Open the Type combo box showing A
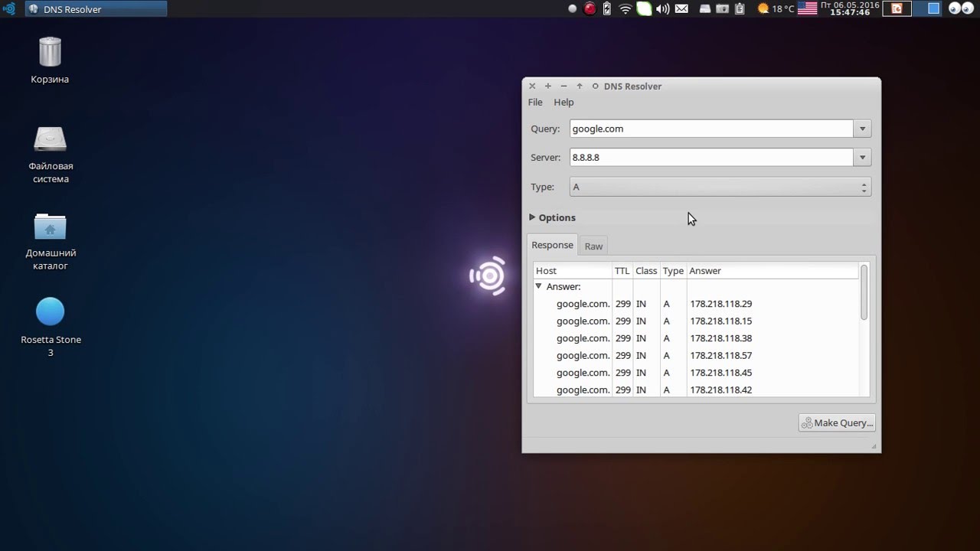Viewport: 980px width, 551px height. [720, 187]
